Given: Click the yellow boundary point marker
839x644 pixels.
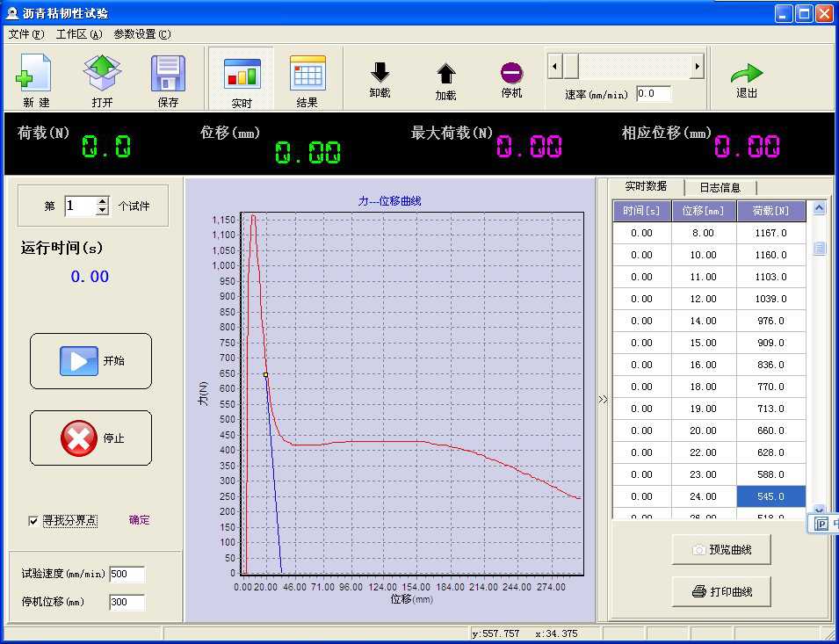Looking at the screenshot, I should (x=266, y=375).
